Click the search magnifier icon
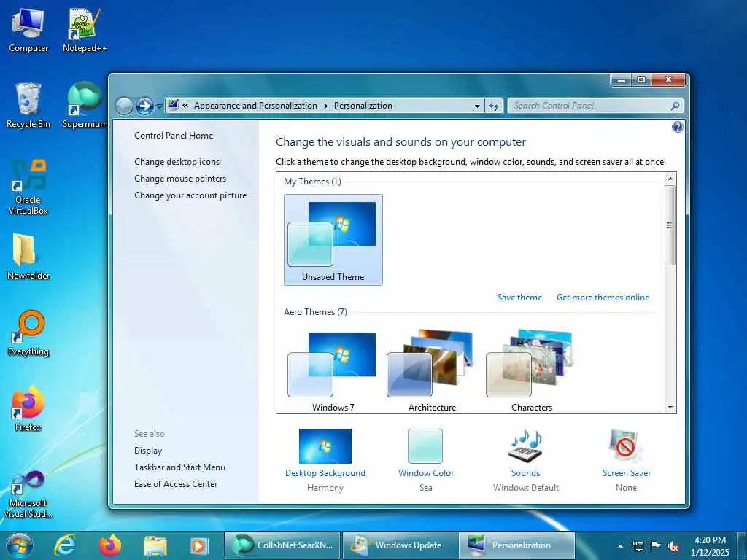This screenshot has height=560, width=747. click(675, 106)
